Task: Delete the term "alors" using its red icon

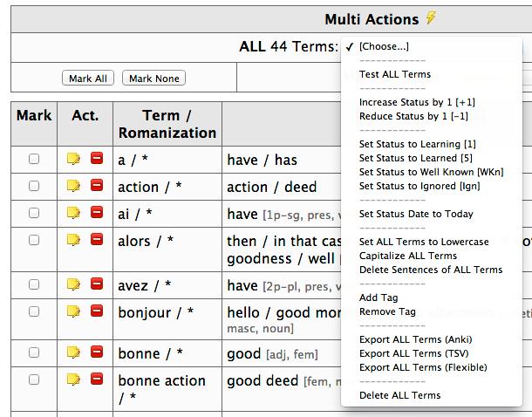Action: point(97,240)
